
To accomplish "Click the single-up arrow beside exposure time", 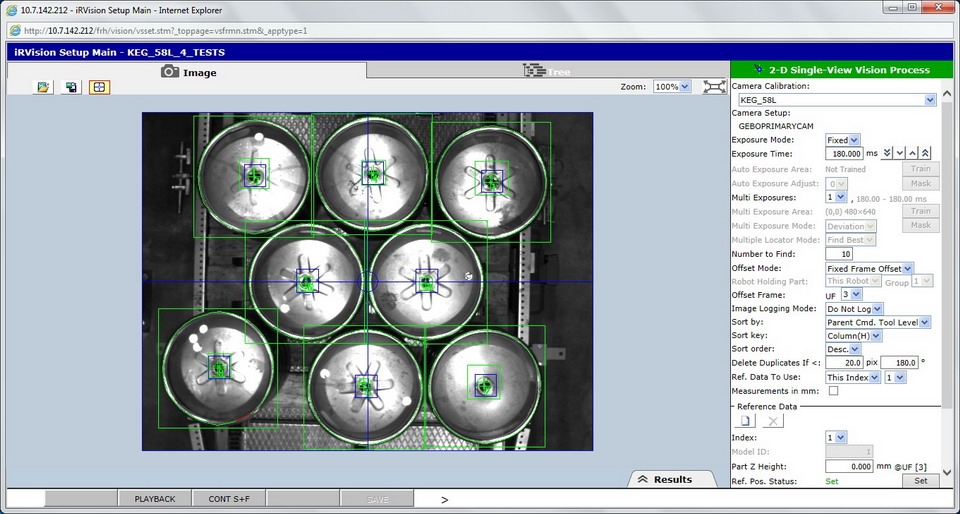I will 913,154.
